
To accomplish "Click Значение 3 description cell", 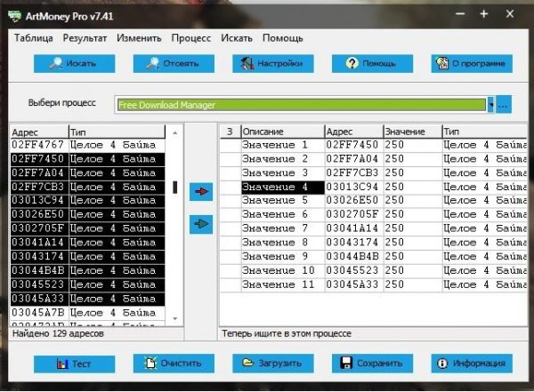I will [283, 172].
